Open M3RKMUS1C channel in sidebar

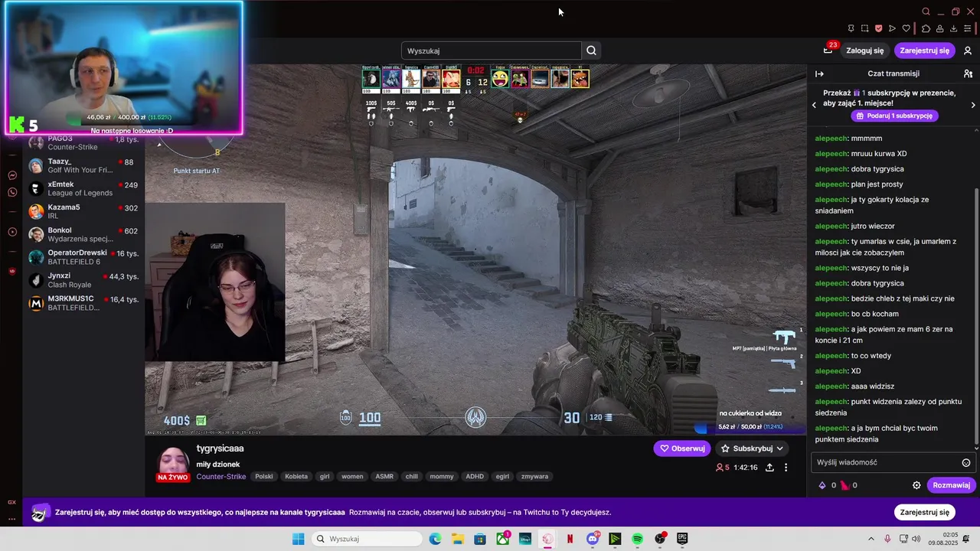tap(83, 303)
